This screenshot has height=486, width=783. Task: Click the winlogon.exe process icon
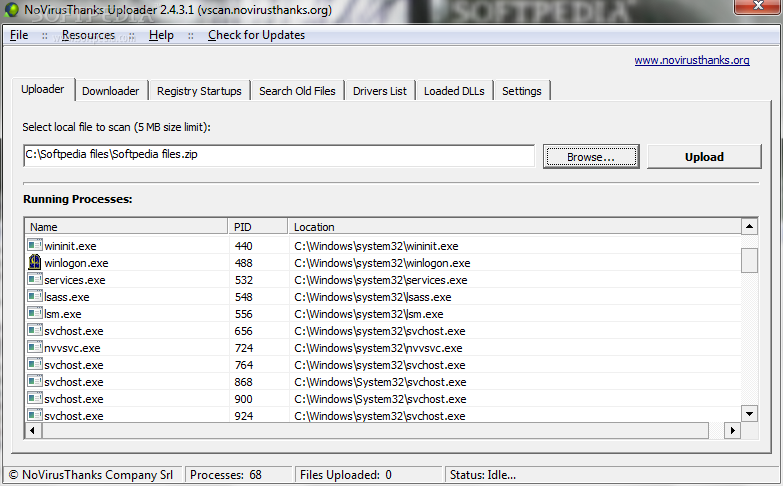pos(34,262)
